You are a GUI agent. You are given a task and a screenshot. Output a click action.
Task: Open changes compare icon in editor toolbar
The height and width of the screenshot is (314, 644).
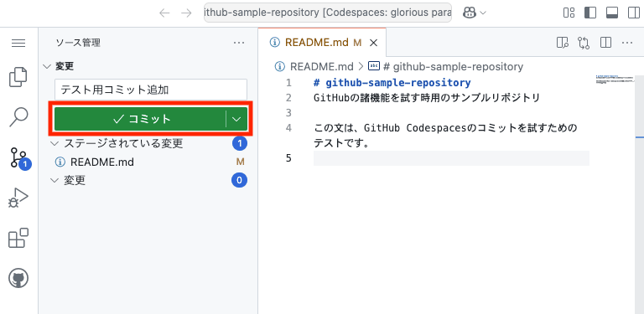(x=584, y=43)
